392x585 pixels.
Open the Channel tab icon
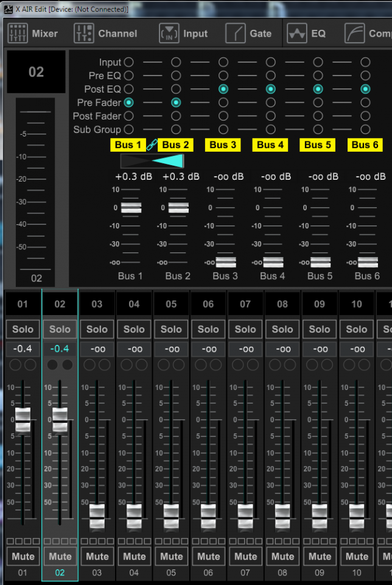pos(84,34)
